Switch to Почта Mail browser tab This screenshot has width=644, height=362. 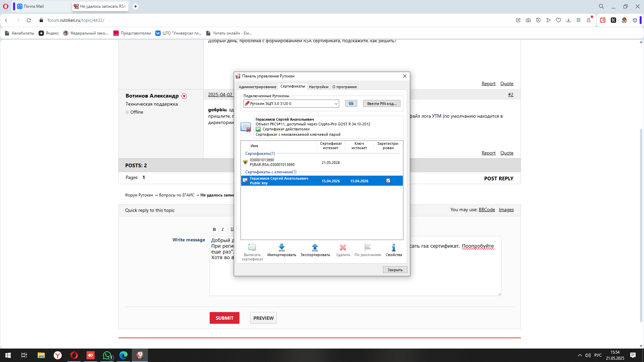tap(42, 6)
